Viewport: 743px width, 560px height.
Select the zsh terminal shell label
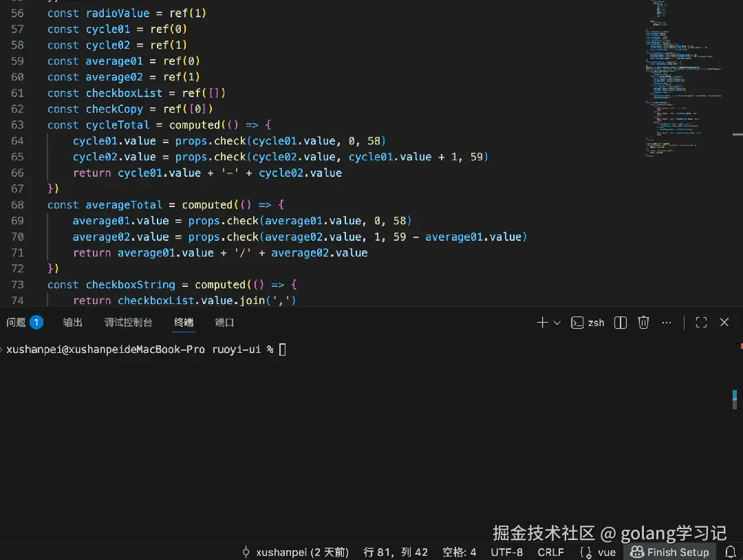point(596,323)
